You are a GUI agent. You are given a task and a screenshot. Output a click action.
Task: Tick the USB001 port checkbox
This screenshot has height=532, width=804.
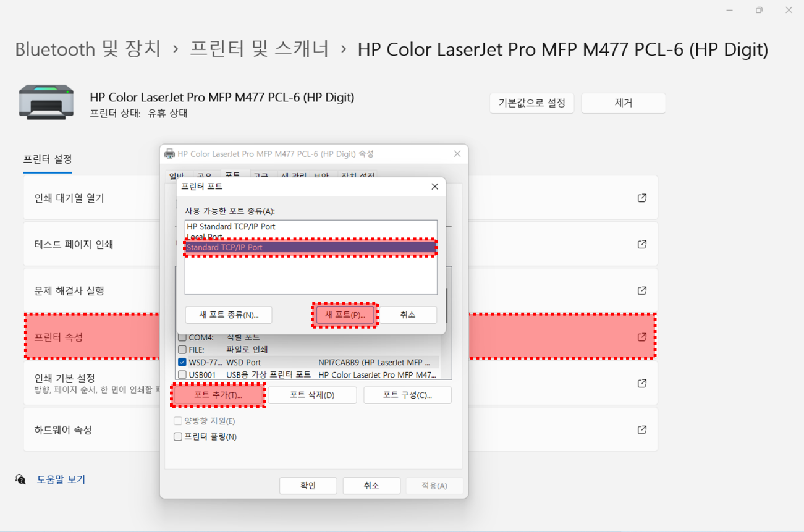point(182,374)
